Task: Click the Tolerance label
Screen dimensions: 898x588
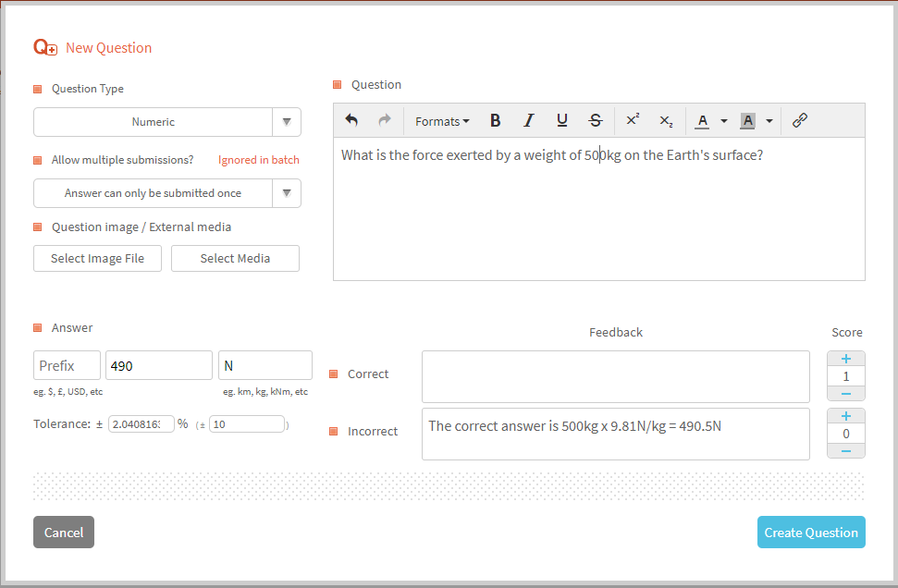Action: (x=62, y=423)
